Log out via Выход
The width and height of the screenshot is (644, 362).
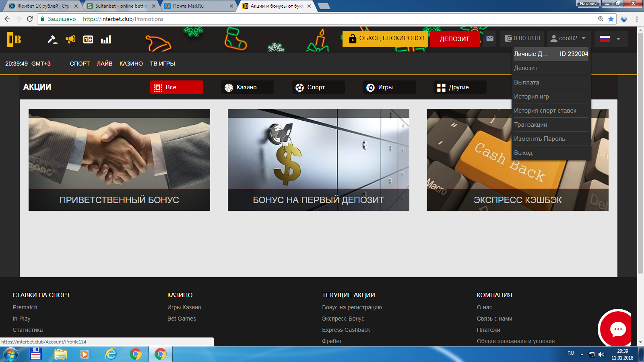tap(551, 153)
